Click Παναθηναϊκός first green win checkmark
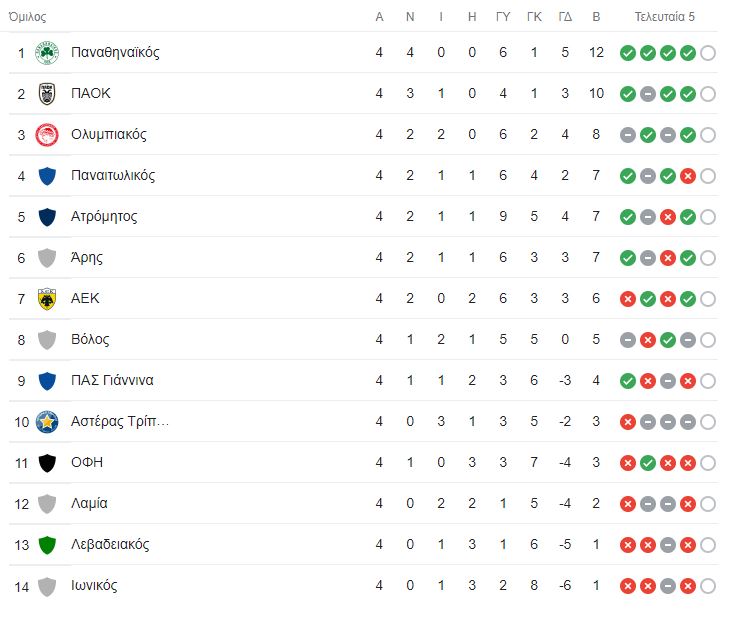Screen dimensions: 744x619 point(628,53)
